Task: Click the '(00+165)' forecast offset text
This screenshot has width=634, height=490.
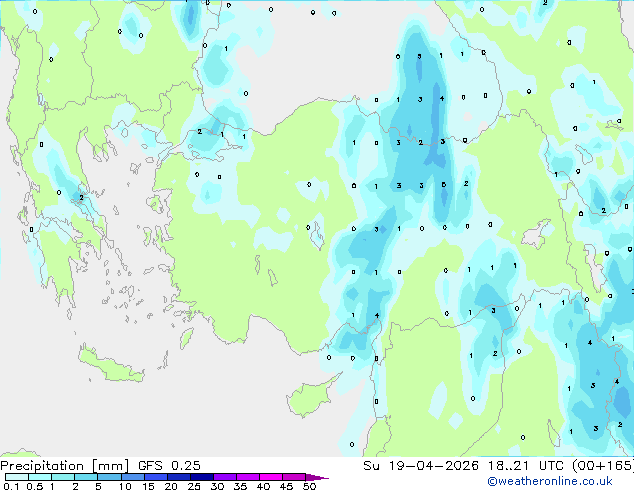Action: pos(602,466)
